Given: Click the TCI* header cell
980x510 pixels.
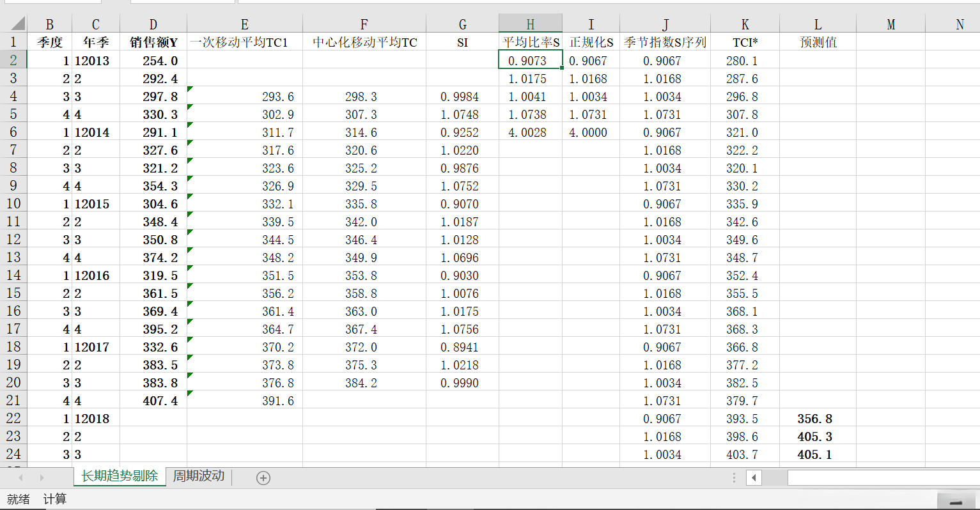Looking at the screenshot, I should click(745, 42).
